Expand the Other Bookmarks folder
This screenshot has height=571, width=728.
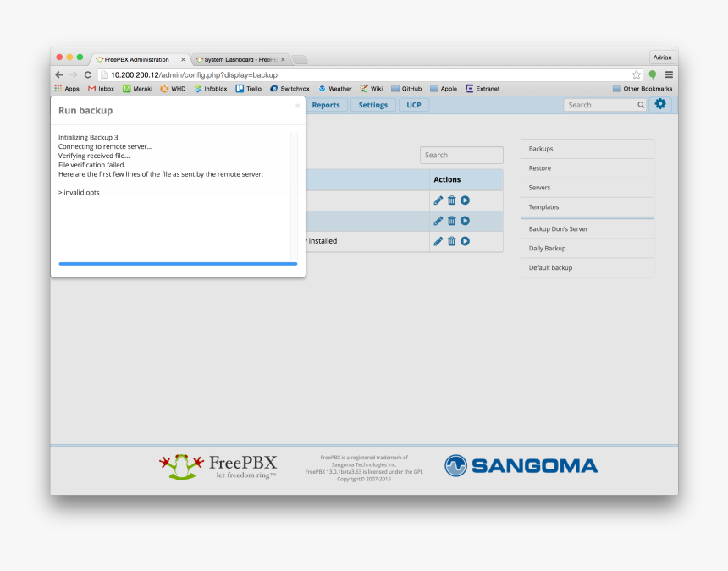643,88
